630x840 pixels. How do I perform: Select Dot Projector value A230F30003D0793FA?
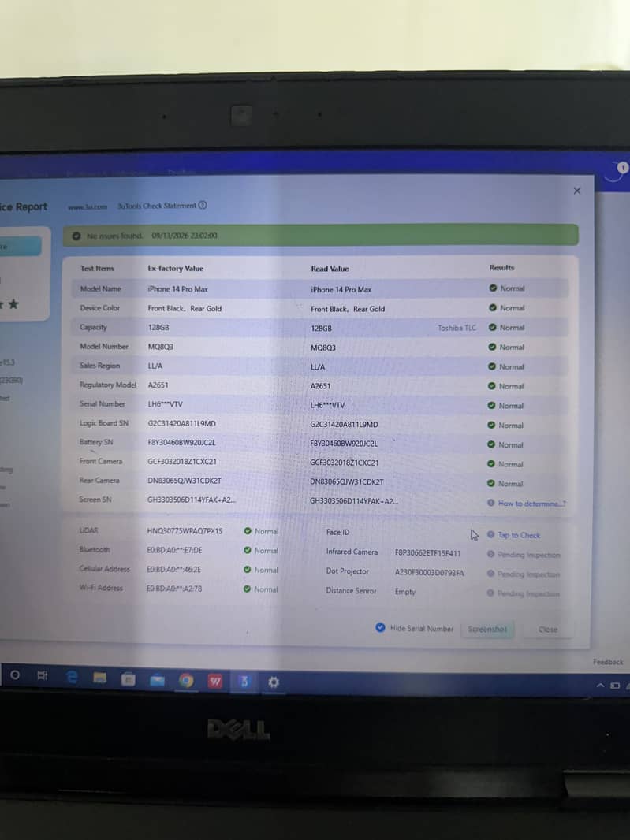point(430,573)
